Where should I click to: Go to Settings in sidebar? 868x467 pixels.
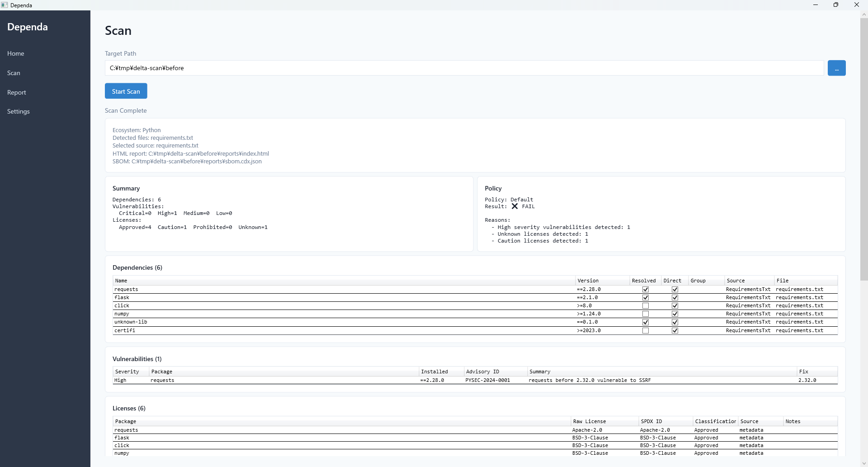[19, 111]
